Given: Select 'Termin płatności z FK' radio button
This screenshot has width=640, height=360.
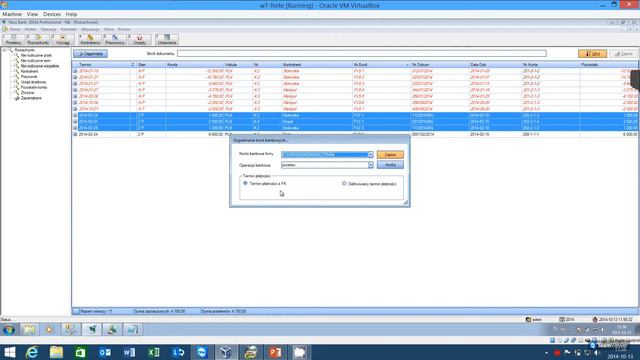Looking at the screenshot, I should click(x=245, y=183).
